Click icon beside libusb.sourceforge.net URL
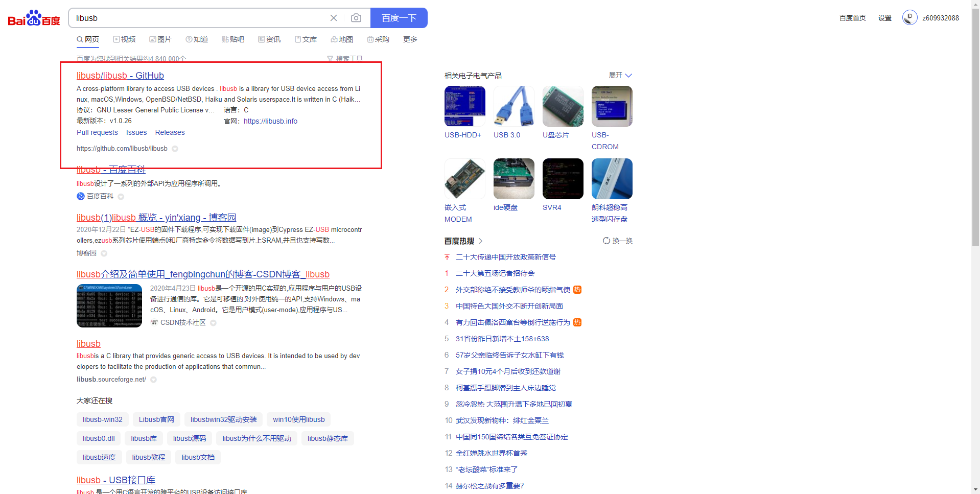The width and height of the screenshot is (980, 494). click(153, 380)
